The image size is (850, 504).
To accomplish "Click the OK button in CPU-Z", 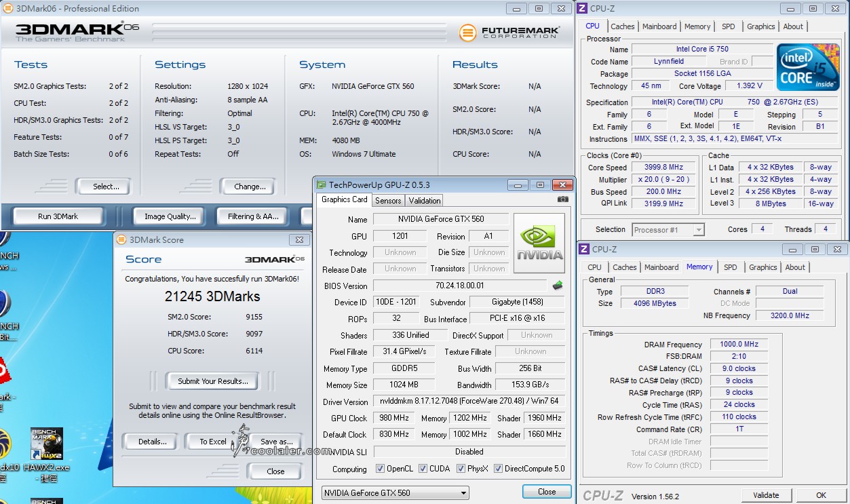I will [x=822, y=495].
